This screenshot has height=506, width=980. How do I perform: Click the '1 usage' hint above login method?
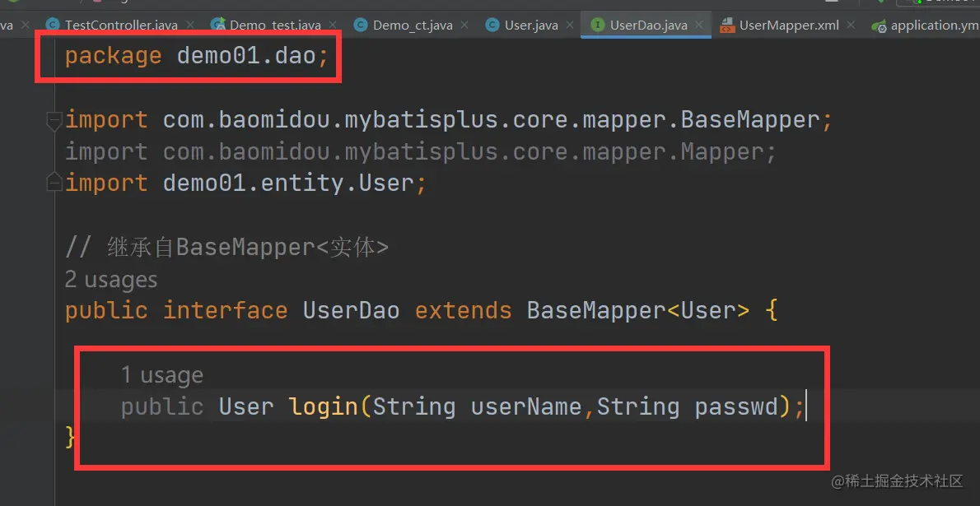tap(162, 375)
